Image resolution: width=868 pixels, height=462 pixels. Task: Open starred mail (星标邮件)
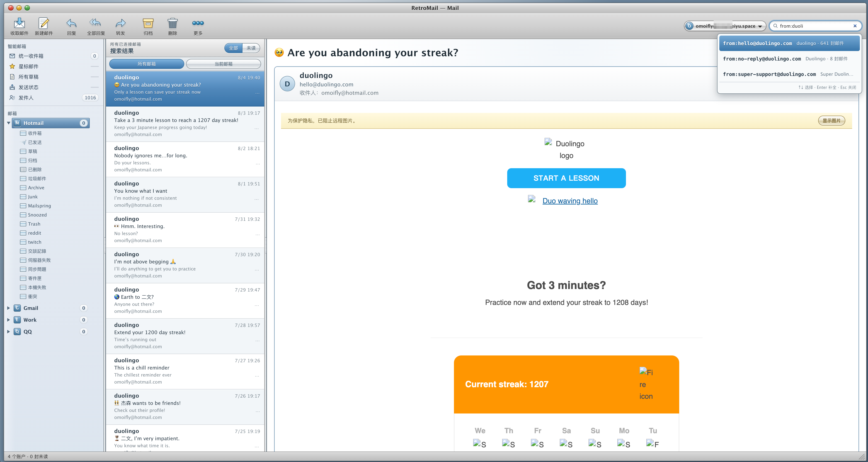click(x=54, y=66)
